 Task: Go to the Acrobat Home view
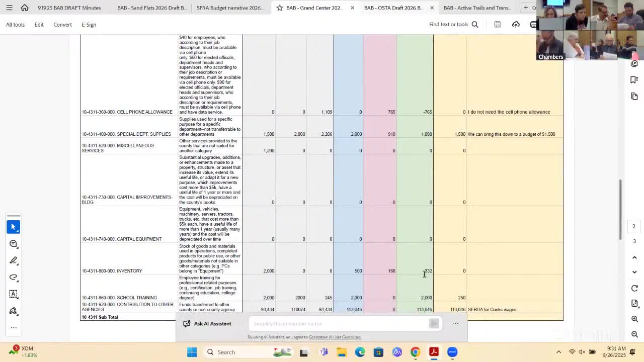tap(25, 8)
